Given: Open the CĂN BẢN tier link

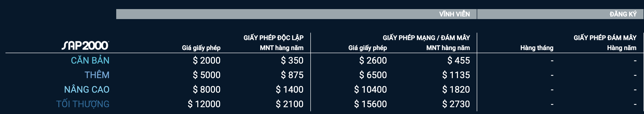Looking at the screenshot, I should pyautogui.click(x=90, y=60).
